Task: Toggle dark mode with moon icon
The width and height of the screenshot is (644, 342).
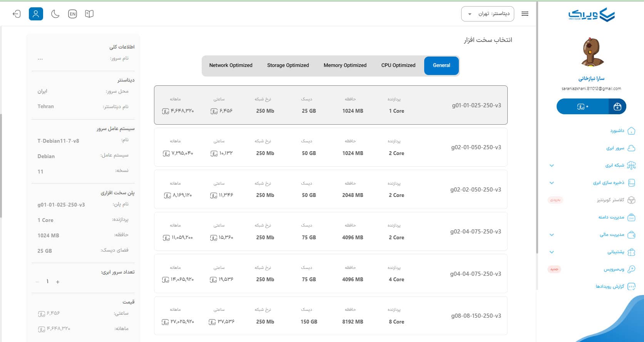Action: [55, 14]
